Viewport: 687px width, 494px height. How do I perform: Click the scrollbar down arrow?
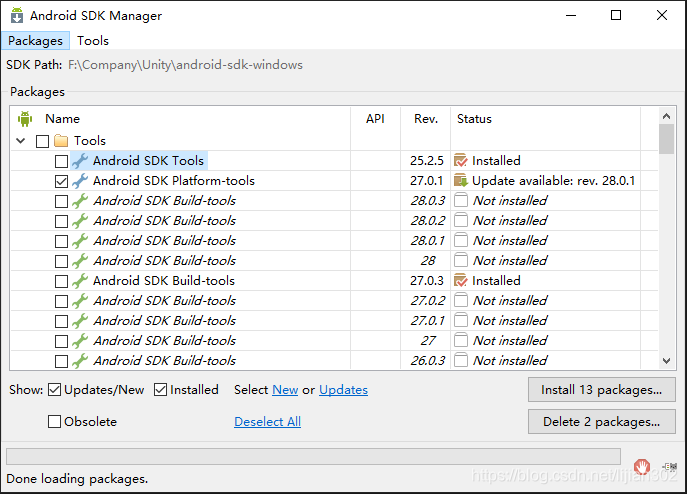point(666,361)
